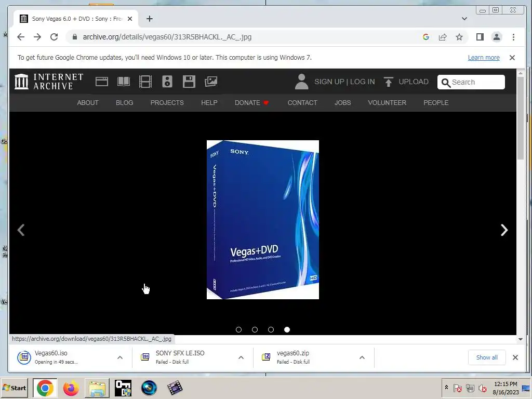Open the HELP menu item
Viewport: 532px width, 399px height.
[x=209, y=102]
